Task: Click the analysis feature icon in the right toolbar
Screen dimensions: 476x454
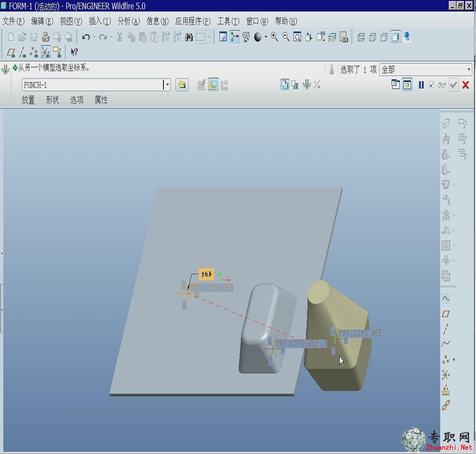Action: click(446, 390)
